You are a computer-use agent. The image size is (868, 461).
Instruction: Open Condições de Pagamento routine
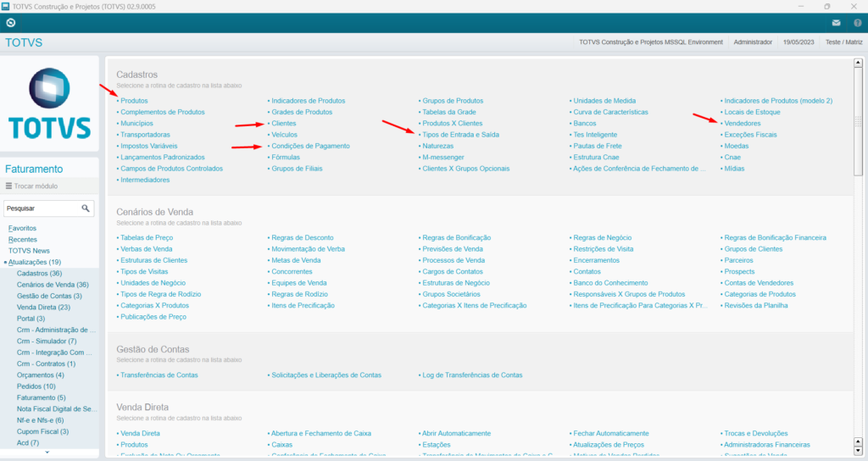(x=310, y=146)
